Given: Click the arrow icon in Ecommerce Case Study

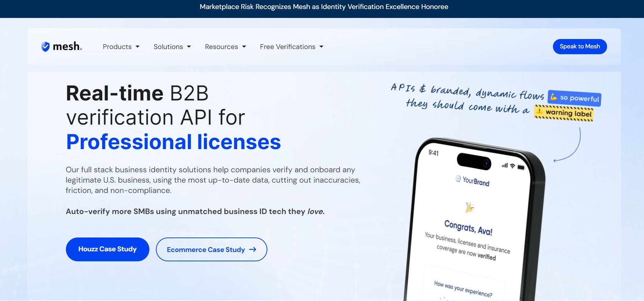Looking at the screenshot, I should tap(253, 249).
